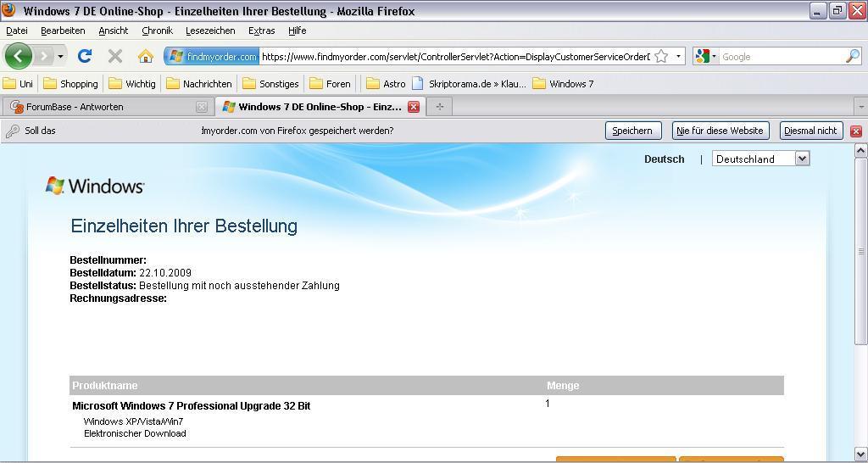Select the Windows 7 DE Online-Shop tab
The width and height of the screenshot is (868, 463).
click(320, 107)
